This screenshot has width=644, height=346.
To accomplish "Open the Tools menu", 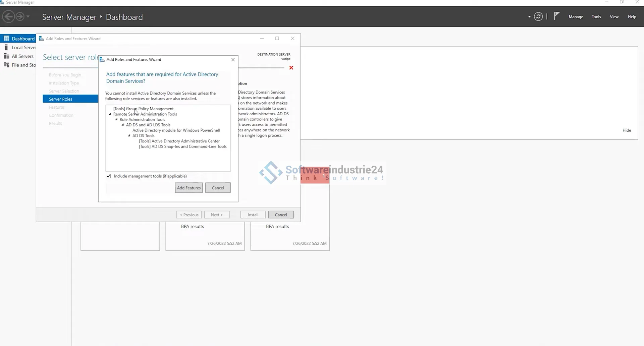I will click(x=596, y=17).
